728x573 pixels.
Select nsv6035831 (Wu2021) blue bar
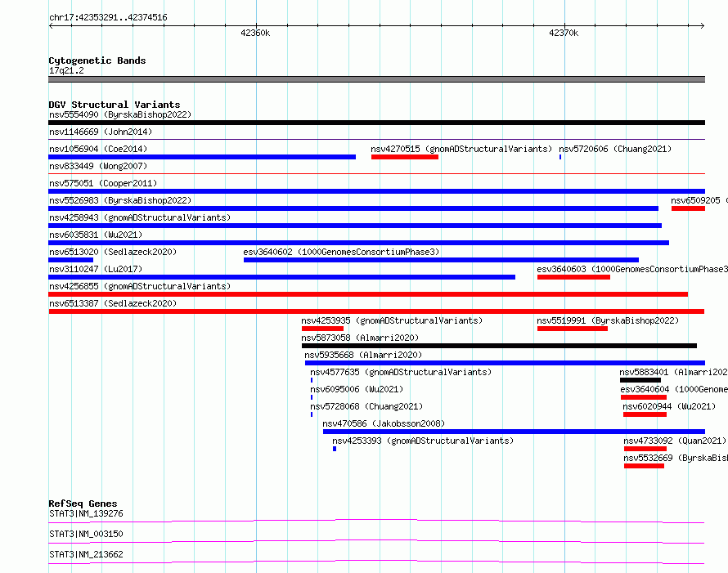pyautogui.click(x=359, y=243)
